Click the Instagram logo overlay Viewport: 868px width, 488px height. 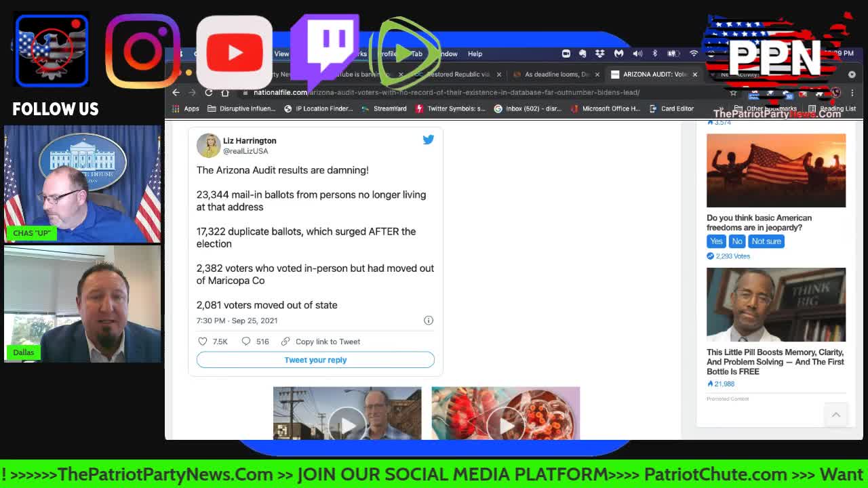coord(142,52)
